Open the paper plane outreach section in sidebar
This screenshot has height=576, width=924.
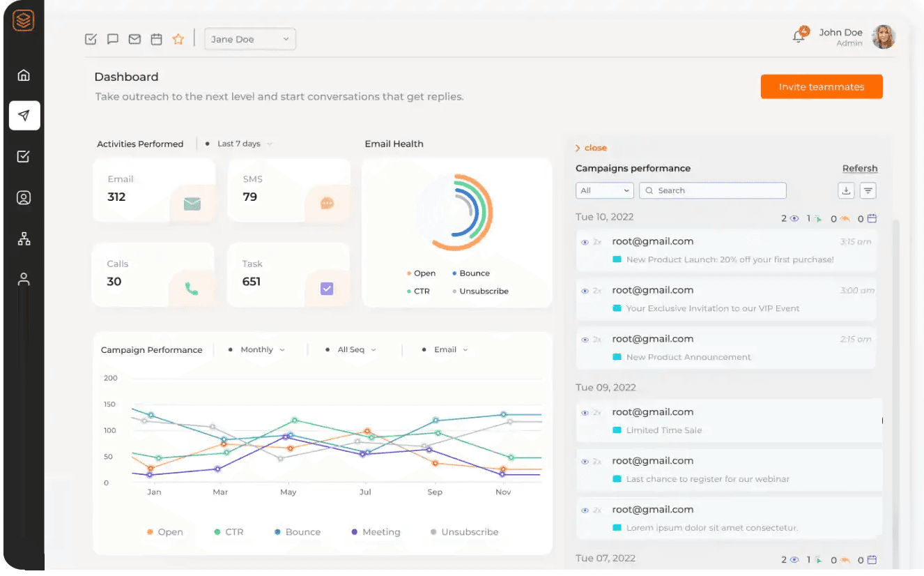24,115
